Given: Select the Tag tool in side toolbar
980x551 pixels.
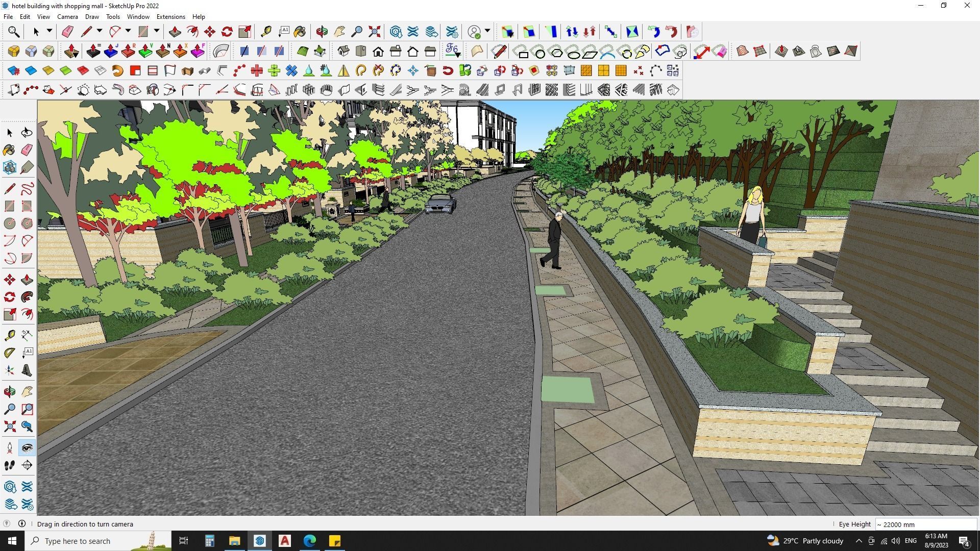Looking at the screenshot, I should coord(27,167).
